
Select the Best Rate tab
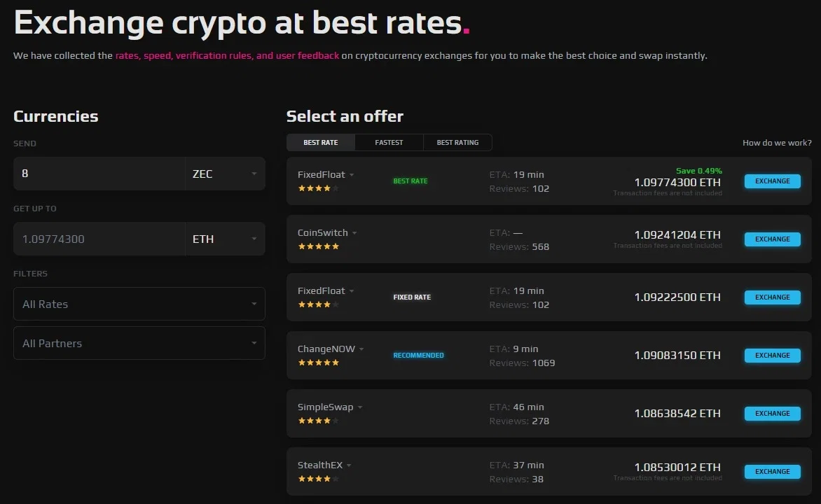[x=321, y=142]
